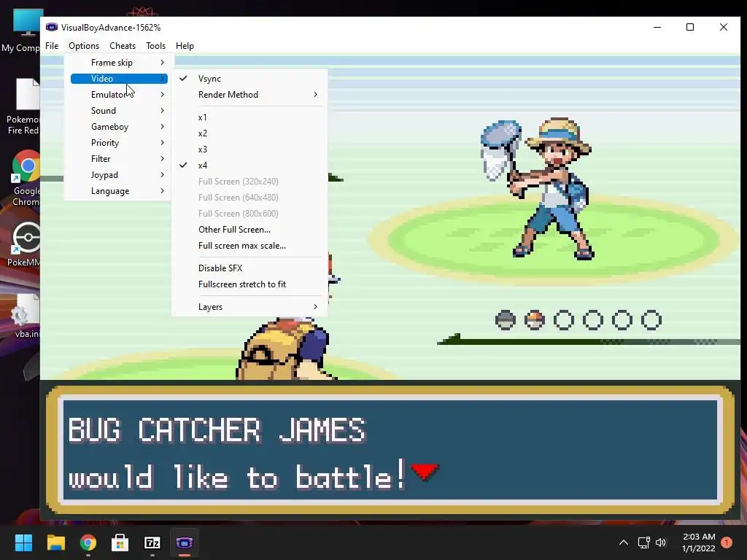
Task: Set video scale to x1
Action: pos(249,117)
